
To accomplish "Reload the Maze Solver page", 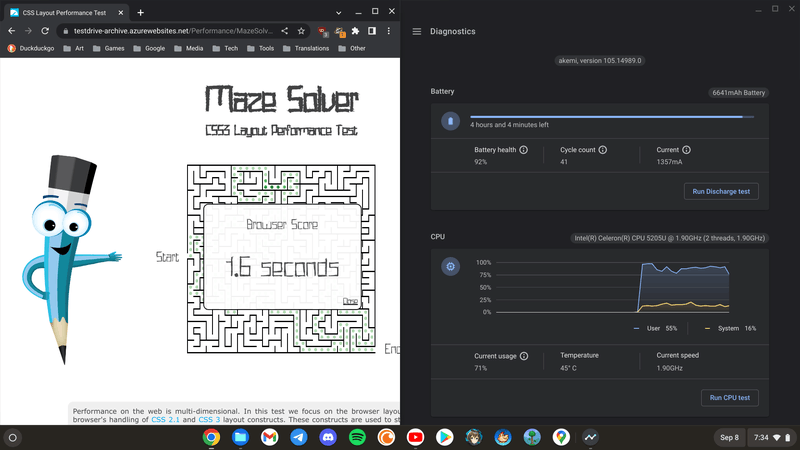I will [45, 31].
